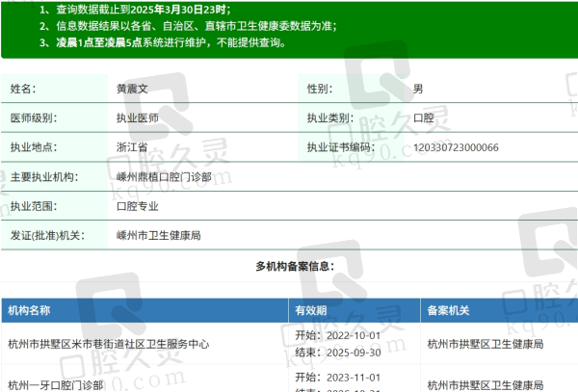Click the 发证(批准)机关 label
Screen dimensions: 578x392
[47, 235]
